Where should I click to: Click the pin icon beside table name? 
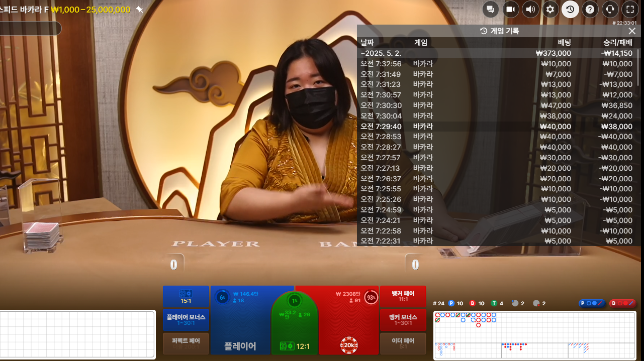pyautogui.click(x=139, y=10)
